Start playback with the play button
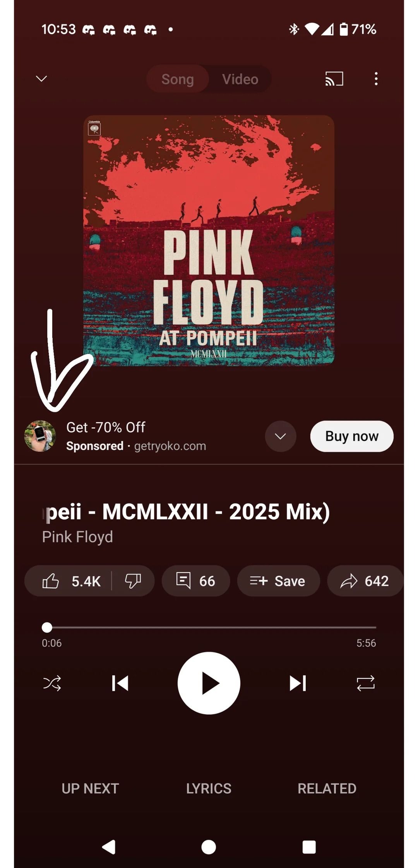 point(209,683)
